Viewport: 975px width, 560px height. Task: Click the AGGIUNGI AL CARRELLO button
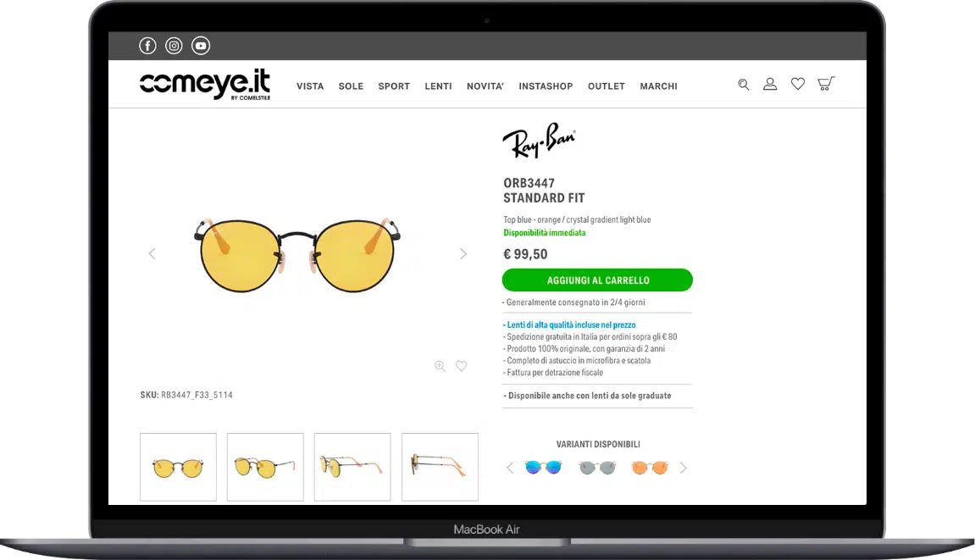[597, 280]
